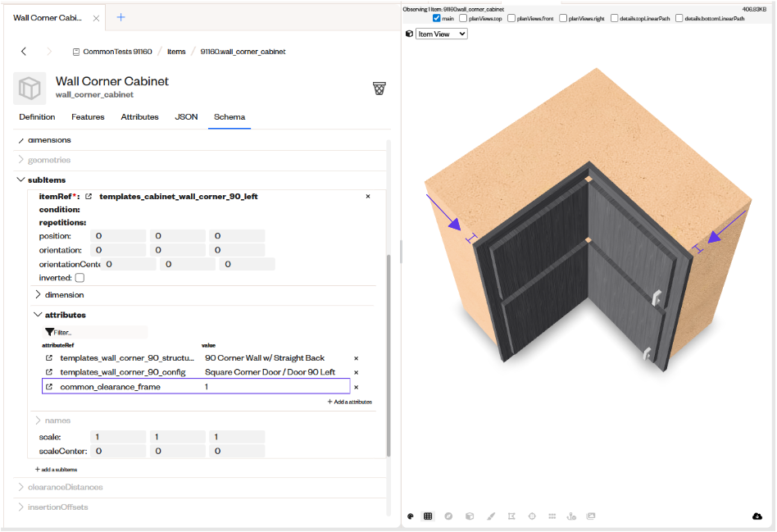Expand the insertionOffsets section
Image resolution: width=777 pixels, height=532 pixels.
click(20, 507)
